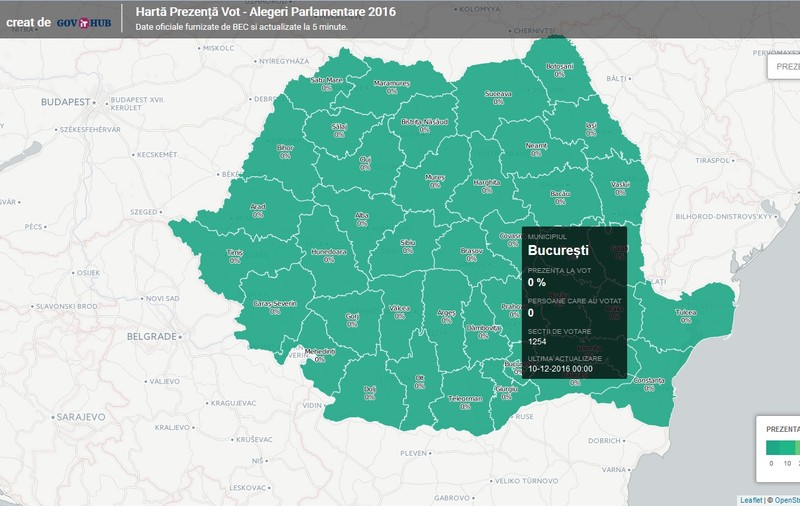Screen dimensions: 800x506
Task: Select the Tulcea county region
Action: (x=686, y=316)
